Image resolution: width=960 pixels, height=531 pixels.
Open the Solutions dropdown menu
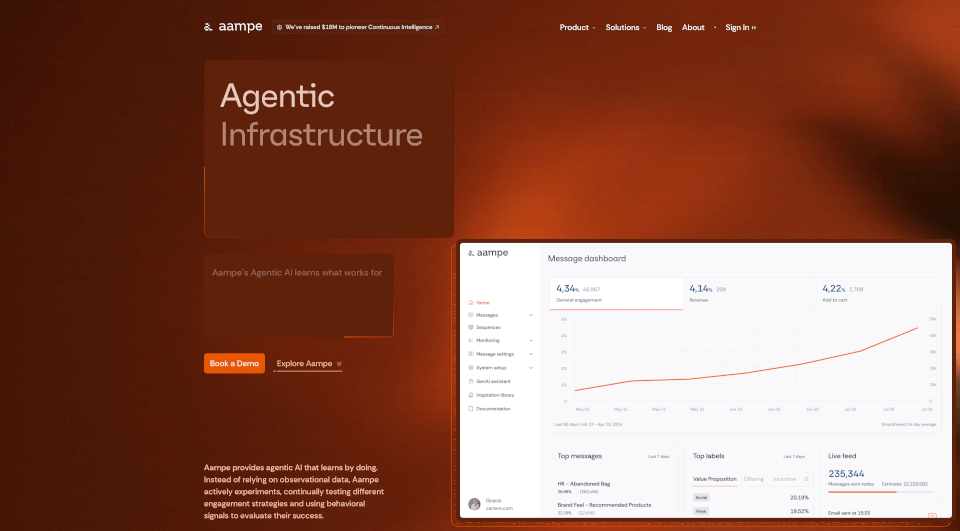point(626,28)
